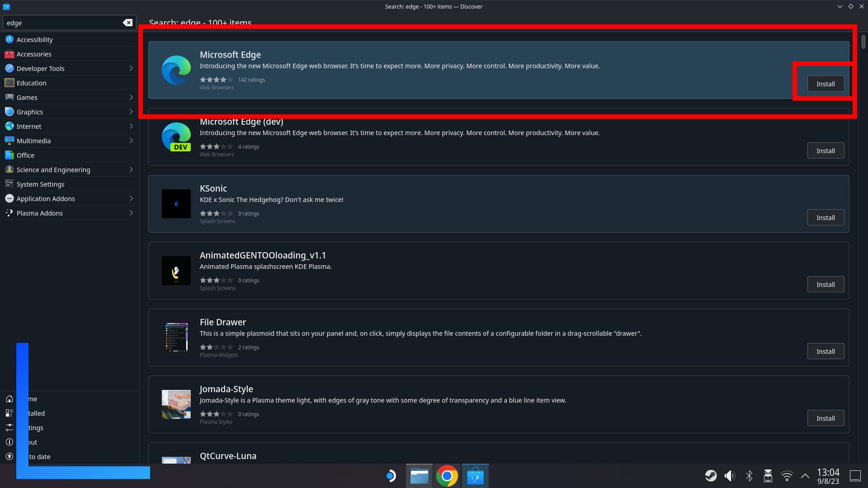Click the volume tray icon
Image resolution: width=868 pixels, height=488 pixels.
coord(729,475)
